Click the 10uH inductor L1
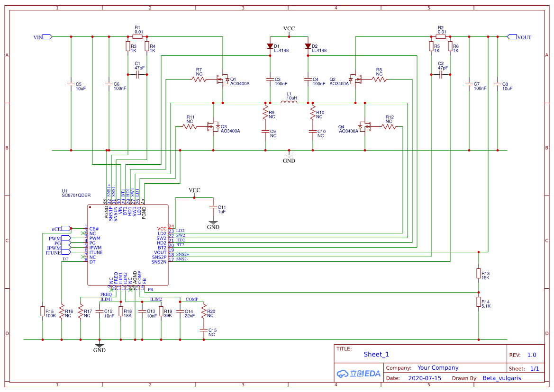554x392 pixels. tap(288, 101)
